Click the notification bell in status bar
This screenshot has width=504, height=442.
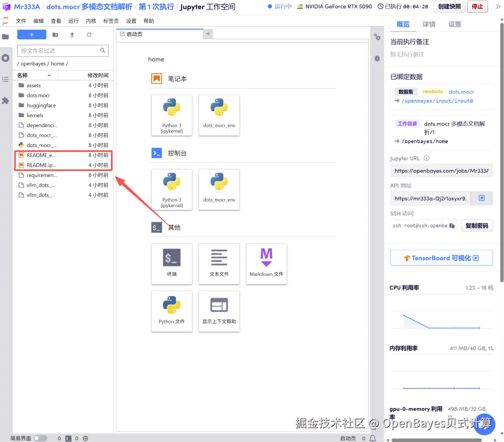pos(372,438)
